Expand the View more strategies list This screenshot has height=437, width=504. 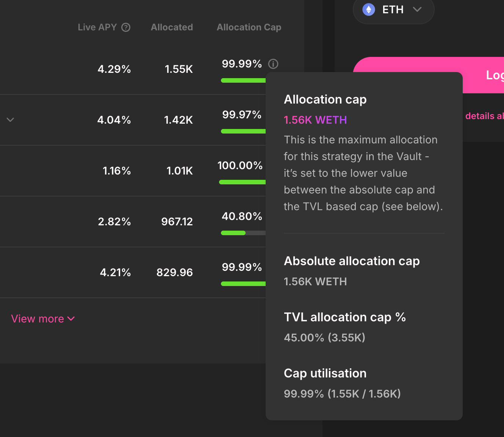[x=43, y=319]
